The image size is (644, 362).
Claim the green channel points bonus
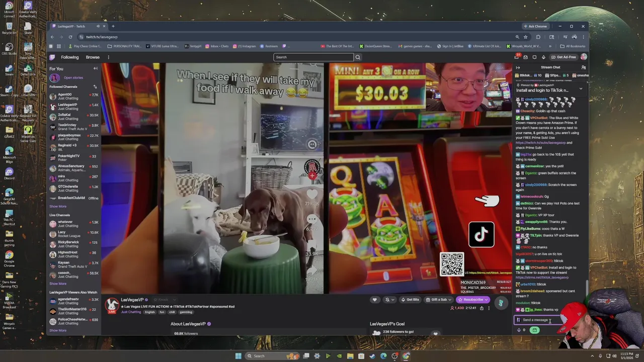[x=535, y=330]
